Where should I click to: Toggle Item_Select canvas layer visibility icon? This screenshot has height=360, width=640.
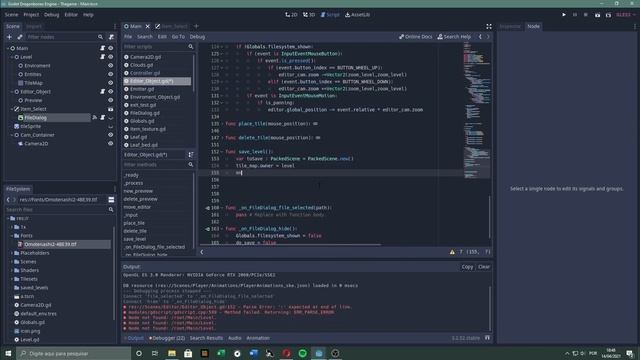(110, 109)
